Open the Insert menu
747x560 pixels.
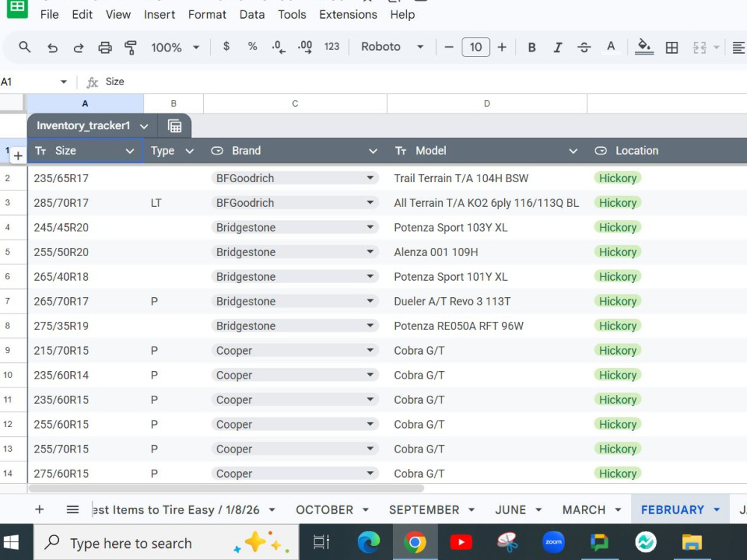159,15
